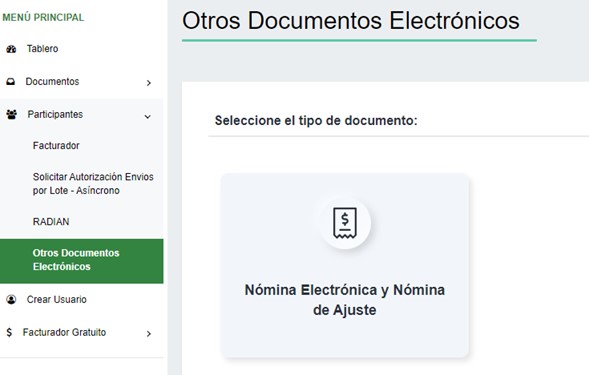Click the Facturador Gratuito dollar icon
The width and height of the screenshot is (589, 375).
[9, 332]
